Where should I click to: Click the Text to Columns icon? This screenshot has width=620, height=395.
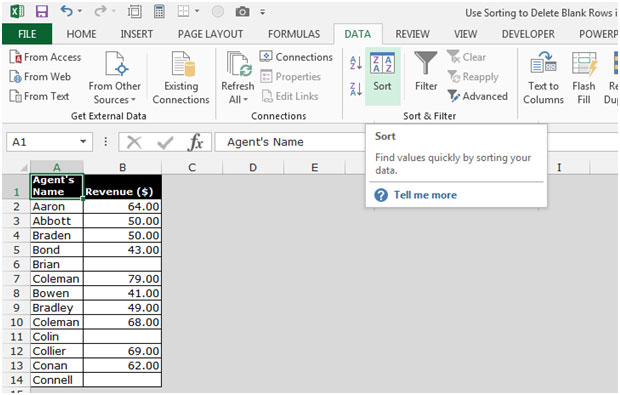click(x=543, y=77)
